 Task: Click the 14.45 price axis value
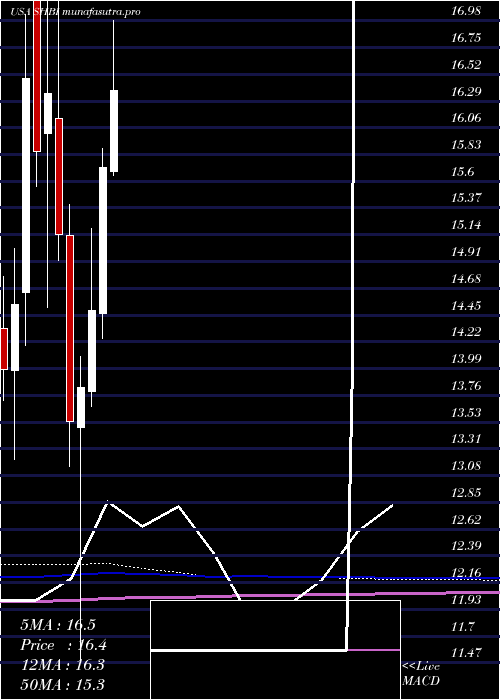point(466,305)
